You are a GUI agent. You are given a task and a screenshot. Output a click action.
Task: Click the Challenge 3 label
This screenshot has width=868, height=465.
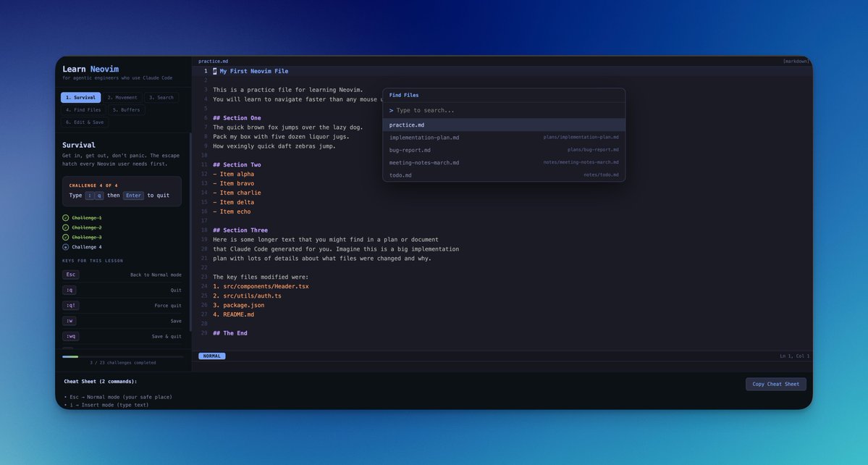click(x=87, y=238)
